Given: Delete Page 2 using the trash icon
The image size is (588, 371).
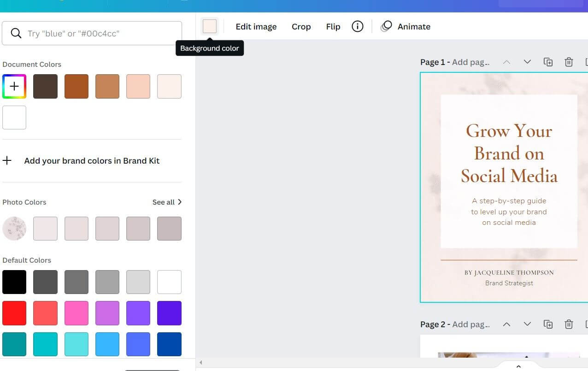Looking at the screenshot, I should click(x=569, y=324).
